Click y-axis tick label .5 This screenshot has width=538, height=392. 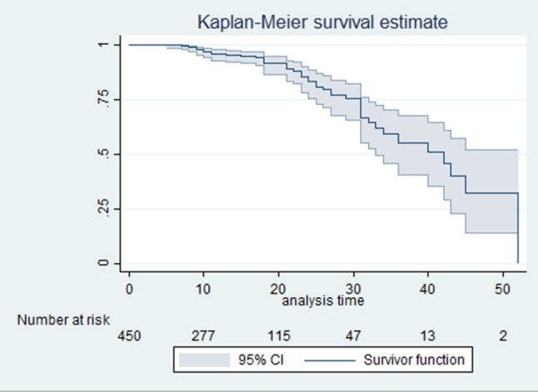103,154
